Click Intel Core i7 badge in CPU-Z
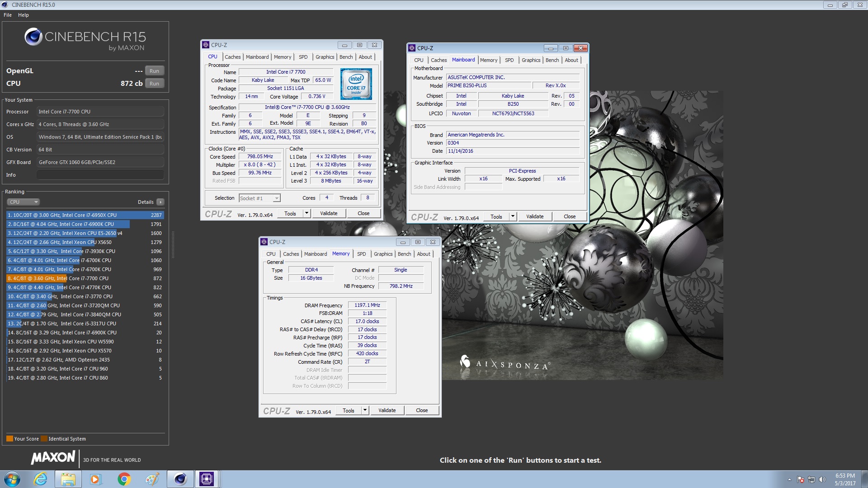868x488 pixels. point(356,84)
